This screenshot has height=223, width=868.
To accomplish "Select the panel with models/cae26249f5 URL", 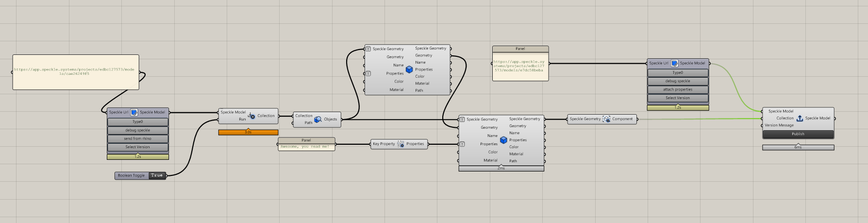I will (x=76, y=72).
